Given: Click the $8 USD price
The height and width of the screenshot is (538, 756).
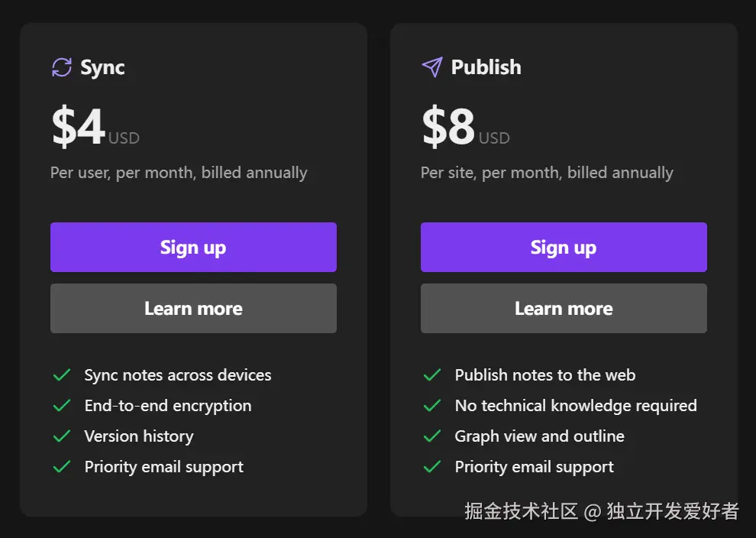Looking at the screenshot, I should coord(466,126).
